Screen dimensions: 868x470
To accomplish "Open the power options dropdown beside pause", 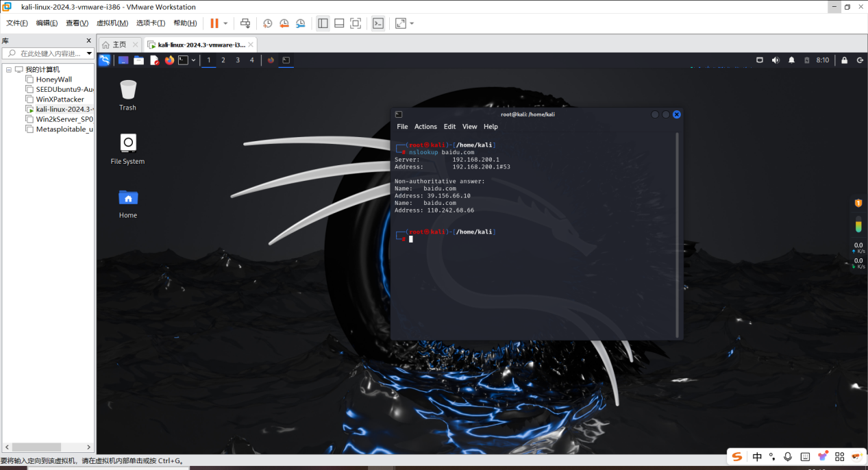I will [225, 23].
